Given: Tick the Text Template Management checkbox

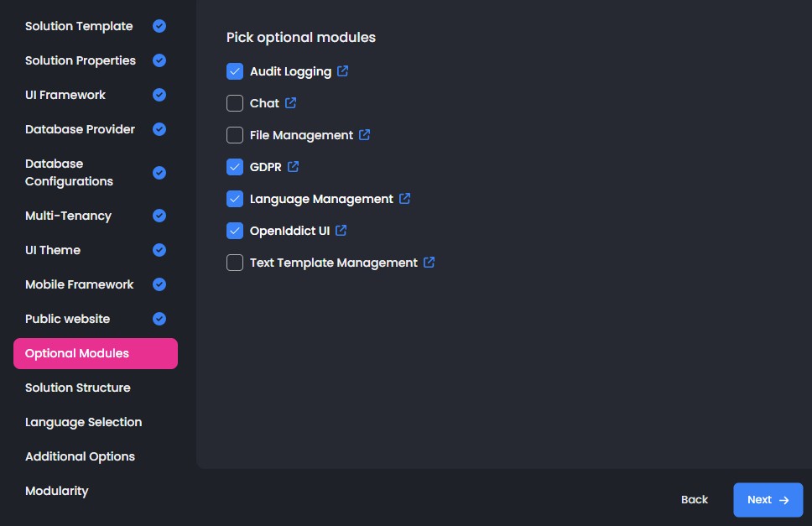Looking at the screenshot, I should click(x=235, y=263).
